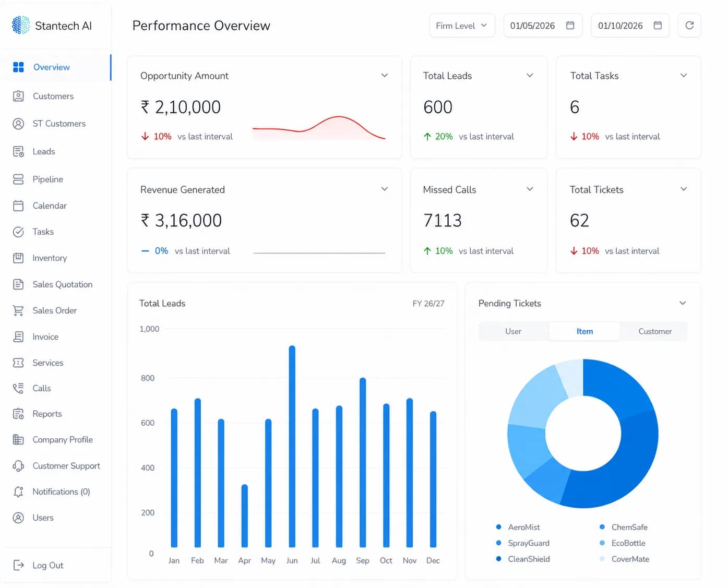
Task: Click the ST Customers icon
Action: click(x=18, y=124)
